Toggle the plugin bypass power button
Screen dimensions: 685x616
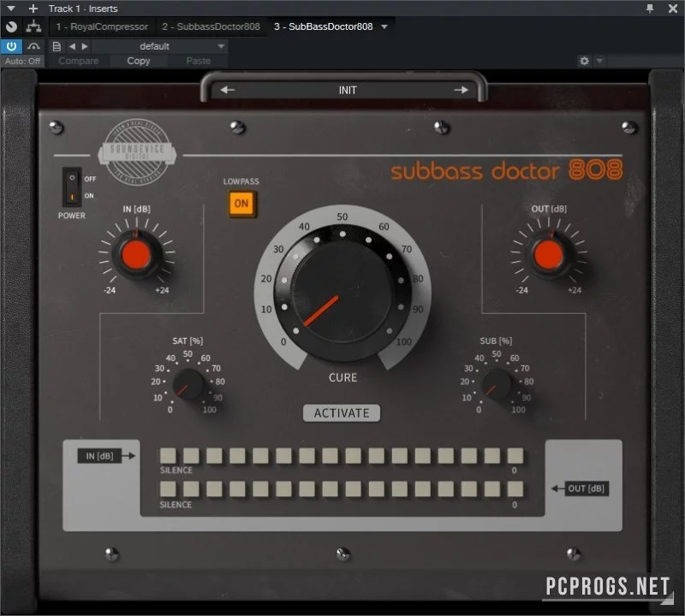coord(11,46)
